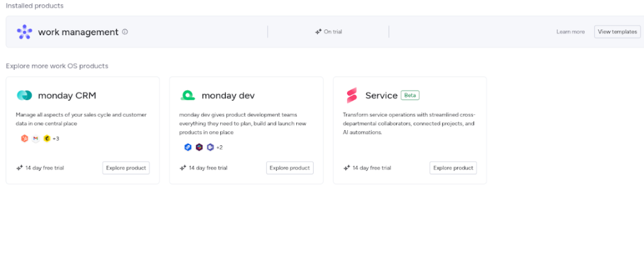Click the monday CRM card title
644x257 pixels.
click(x=67, y=96)
